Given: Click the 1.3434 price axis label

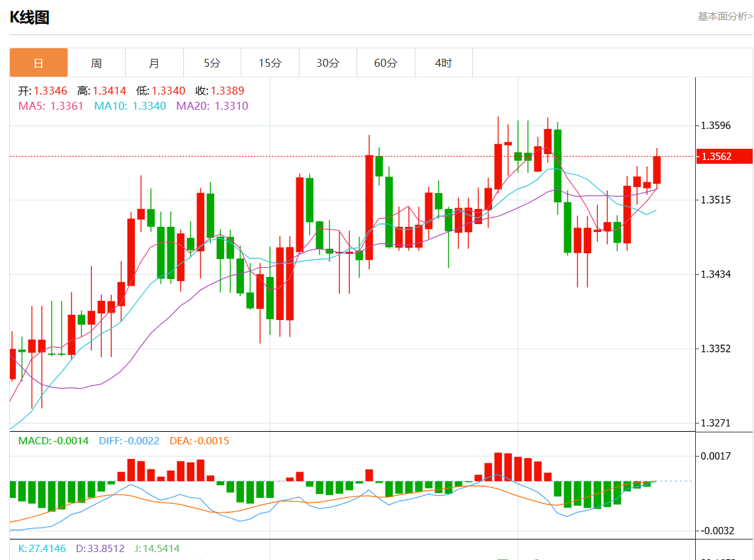Looking at the screenshot, I should [x=716, y=274].
